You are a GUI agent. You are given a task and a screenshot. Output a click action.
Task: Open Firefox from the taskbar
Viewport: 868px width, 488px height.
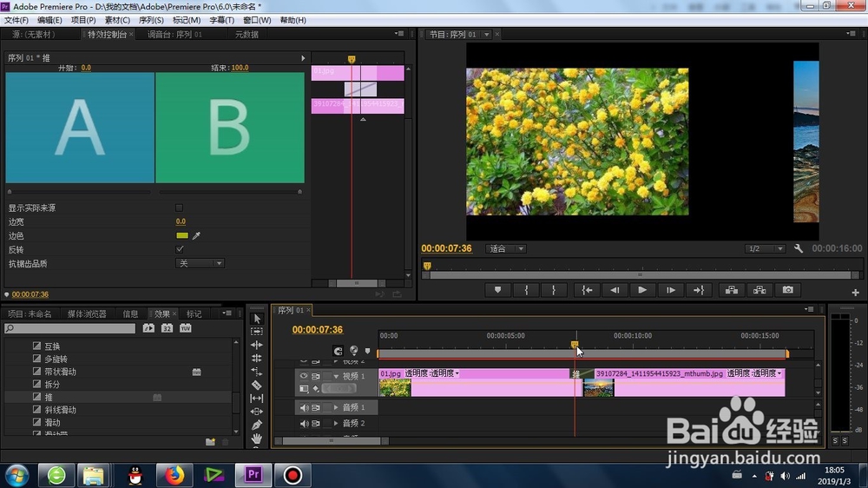point(174,475)
